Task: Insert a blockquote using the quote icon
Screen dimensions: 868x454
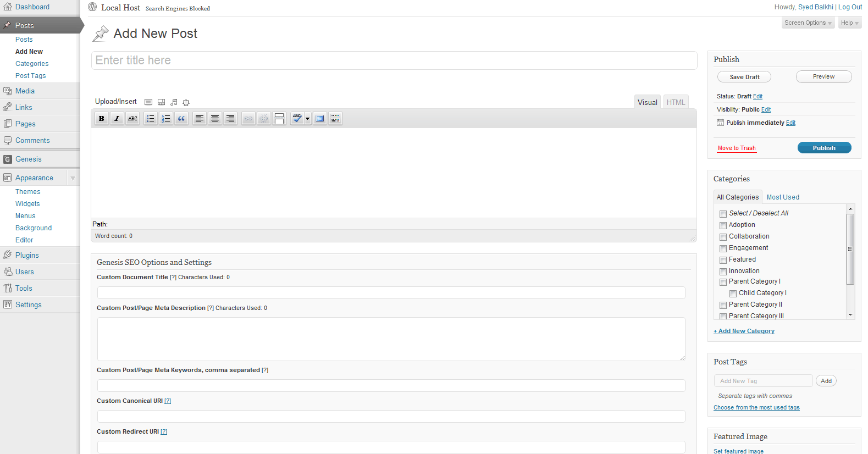Action: [181, 119]
